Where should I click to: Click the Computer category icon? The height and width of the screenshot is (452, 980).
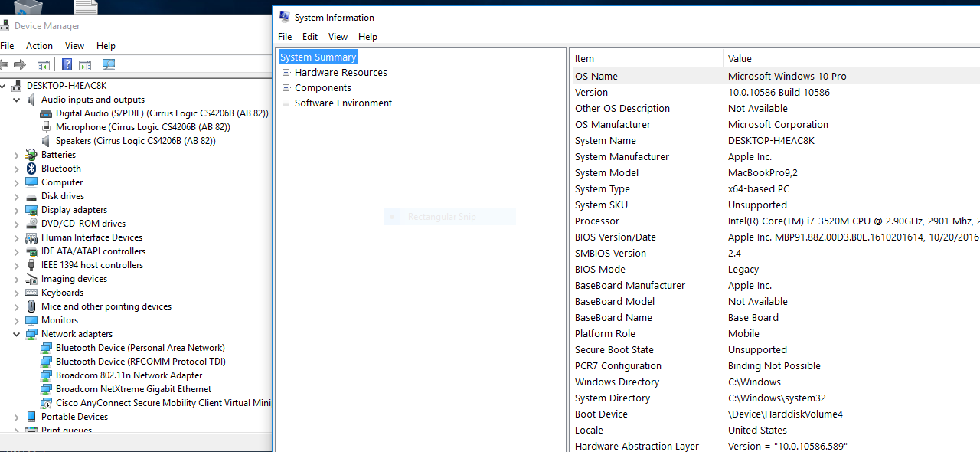pyautogui.click(x=31, y=182)
